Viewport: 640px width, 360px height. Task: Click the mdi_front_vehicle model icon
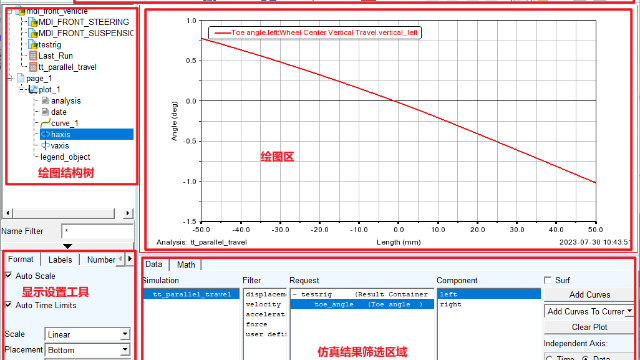20,11
